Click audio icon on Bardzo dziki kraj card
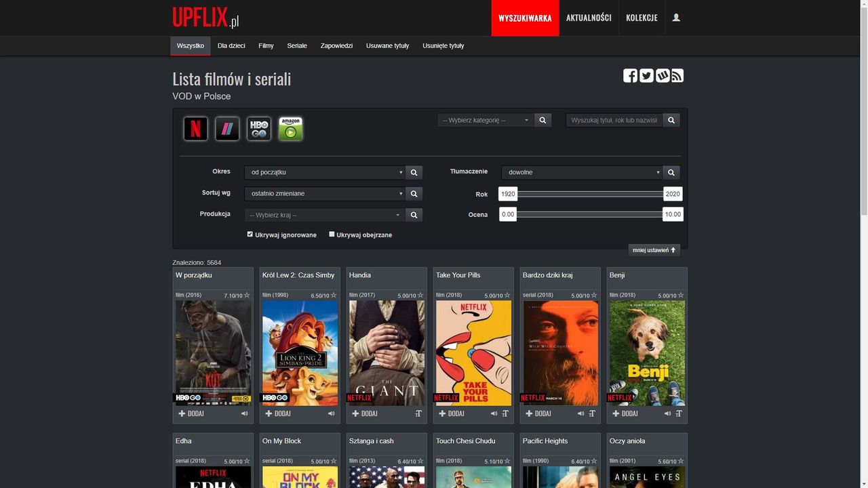 tap(580, 413)
